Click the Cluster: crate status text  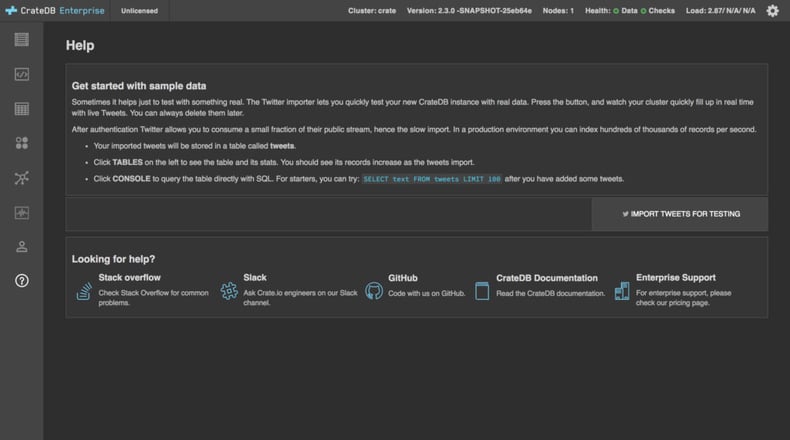coord(372,11)
